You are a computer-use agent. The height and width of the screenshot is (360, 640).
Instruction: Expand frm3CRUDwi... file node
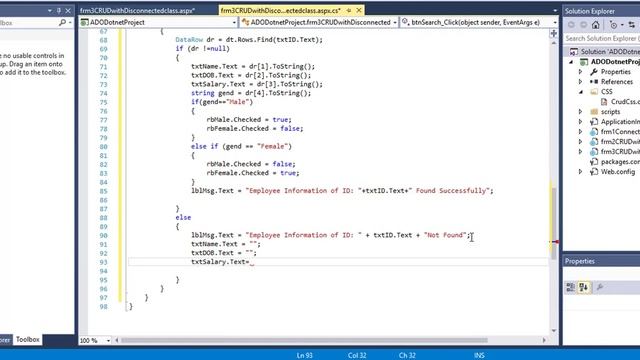(580, 151)
